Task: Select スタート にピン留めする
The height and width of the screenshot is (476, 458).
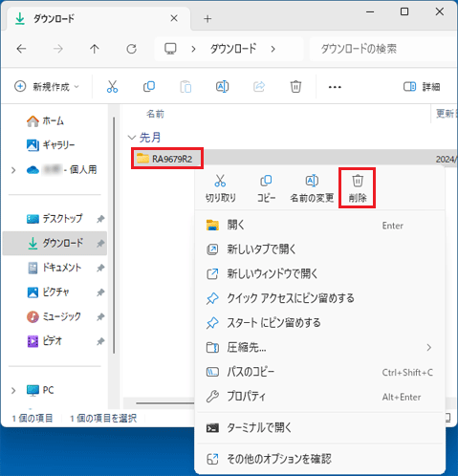Action: [319, 323]
